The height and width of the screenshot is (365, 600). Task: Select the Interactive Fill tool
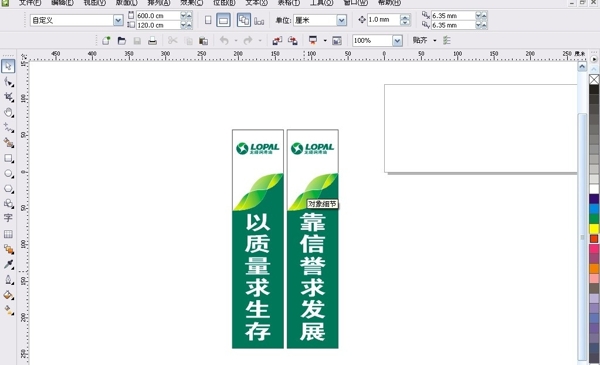pyautogui.click(x=8, y=311)
